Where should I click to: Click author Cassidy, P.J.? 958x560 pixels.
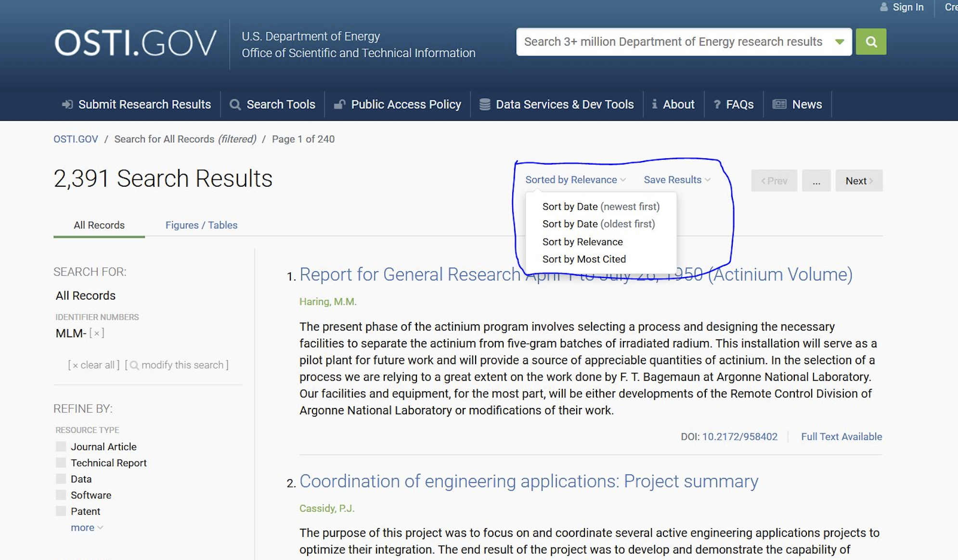pyautogui.click(x=327, y=509)
